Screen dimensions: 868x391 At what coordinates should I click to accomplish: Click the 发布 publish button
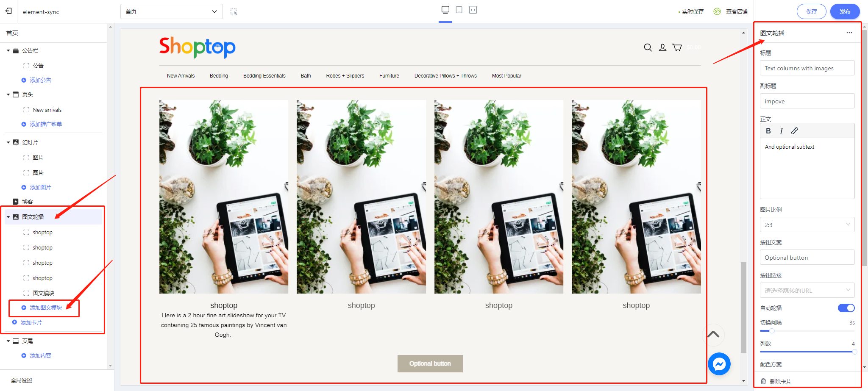coord(845,11)
